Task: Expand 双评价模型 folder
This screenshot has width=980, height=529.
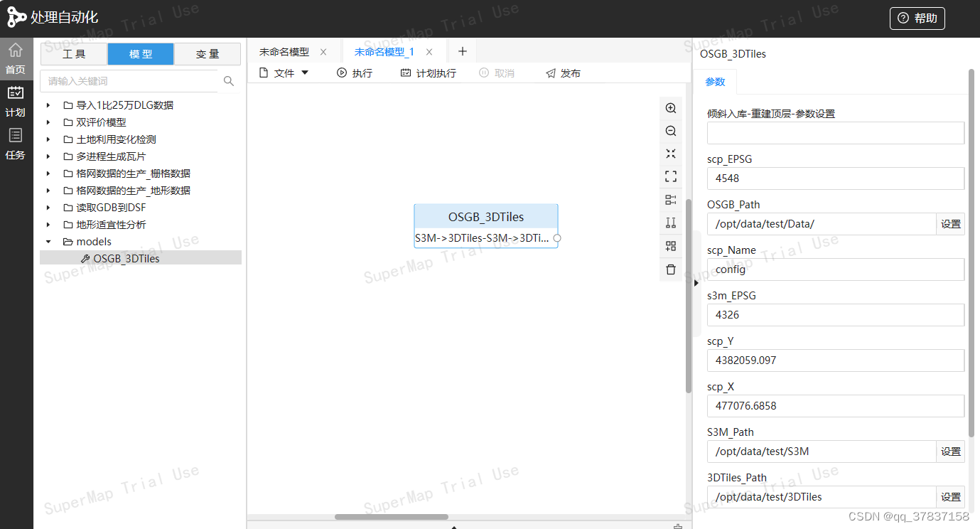Action: click(48, 122)
